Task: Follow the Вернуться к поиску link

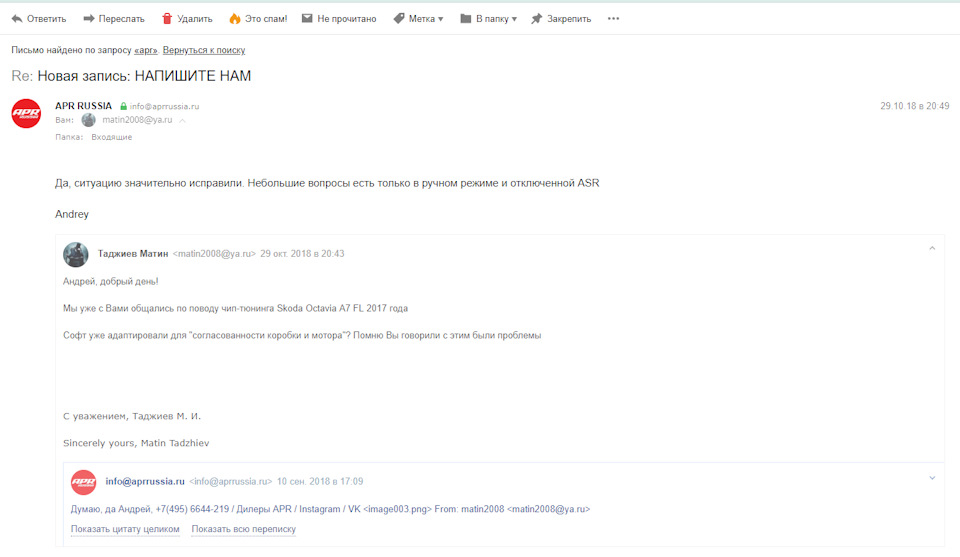Action: [204, 50]
